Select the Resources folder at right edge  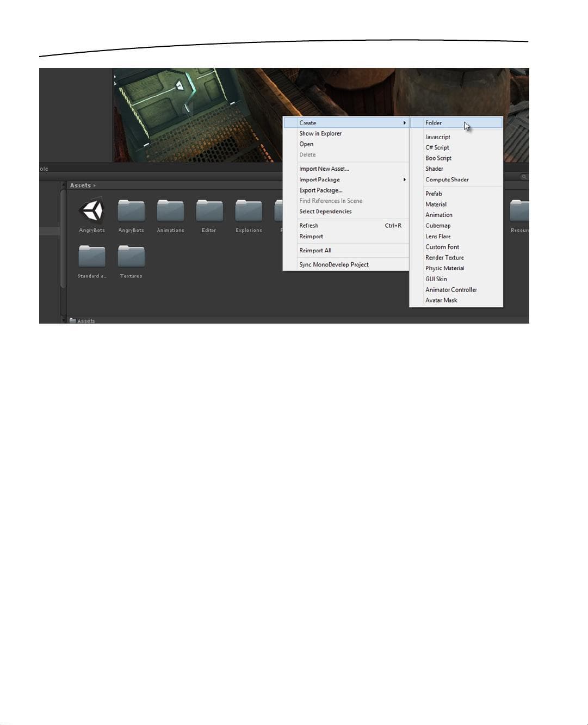tap(519, 211)
